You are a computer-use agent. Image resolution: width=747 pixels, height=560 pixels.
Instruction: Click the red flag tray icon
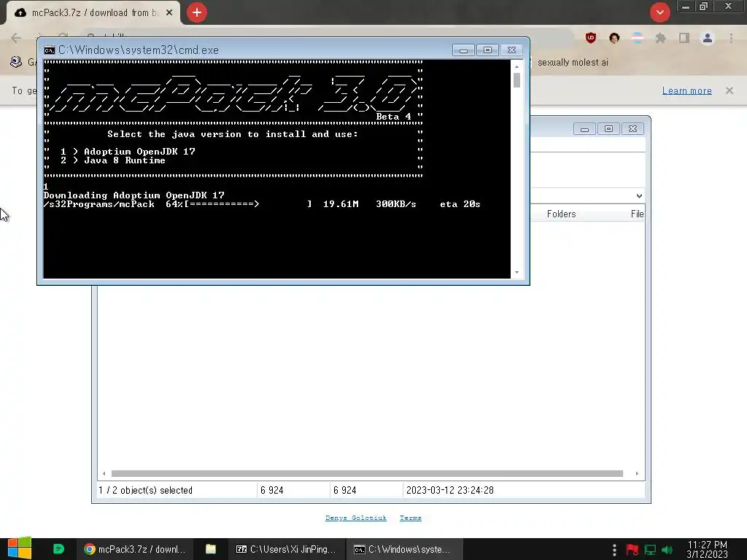click(632, 550)
